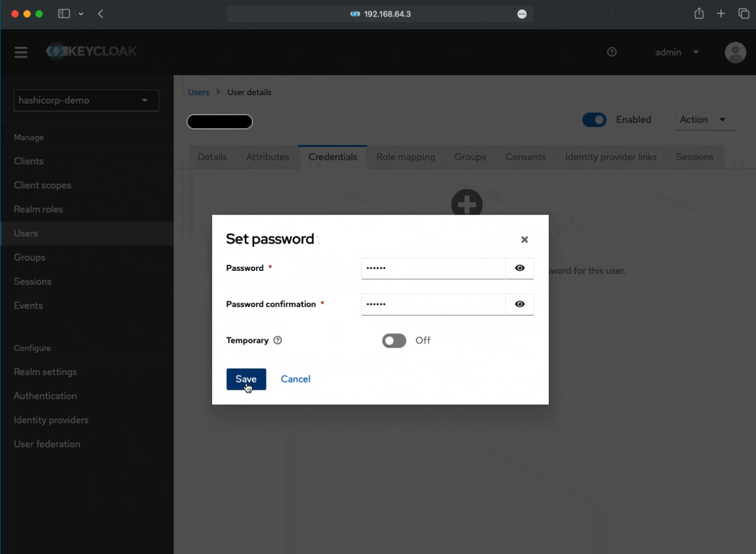756x554 pixels.
Task: Show the Password field text
Action: coord(519,268)
